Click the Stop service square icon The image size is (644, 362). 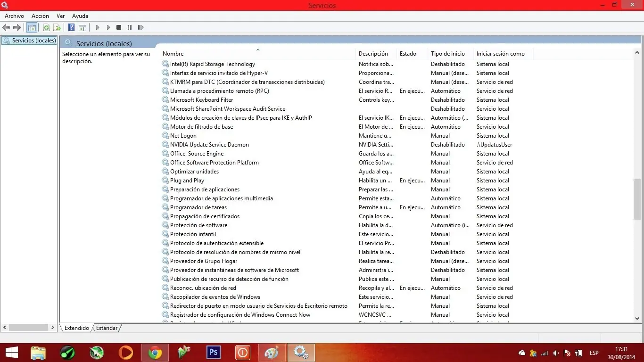[119, 28]
